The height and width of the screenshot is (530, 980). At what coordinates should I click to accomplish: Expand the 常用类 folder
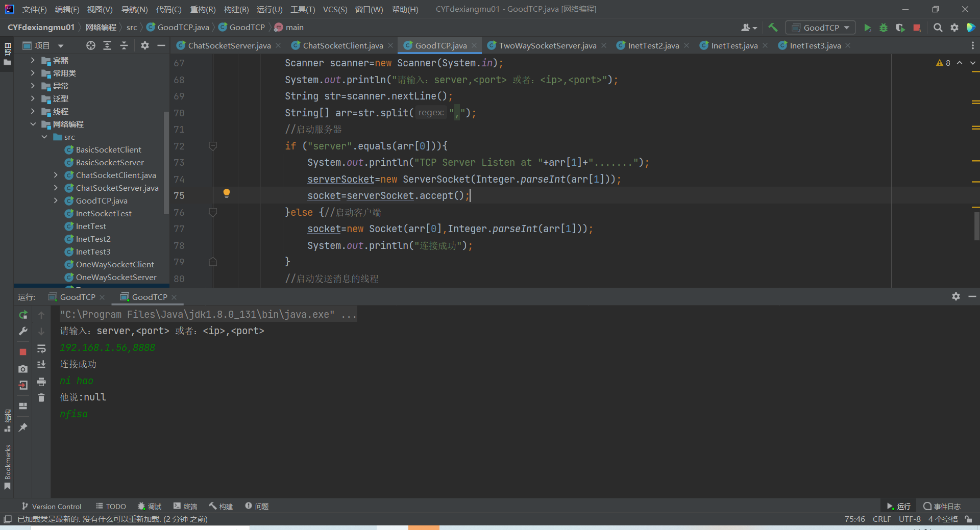point(33,73)
